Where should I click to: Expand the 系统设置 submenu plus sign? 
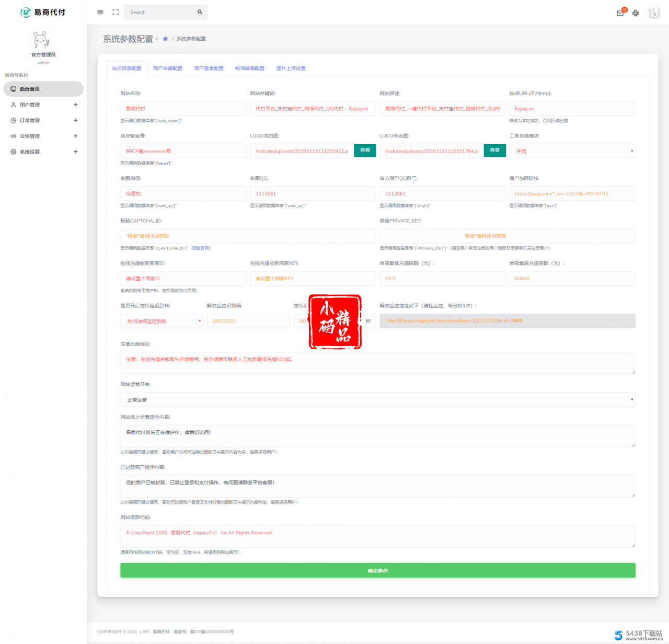76,152
